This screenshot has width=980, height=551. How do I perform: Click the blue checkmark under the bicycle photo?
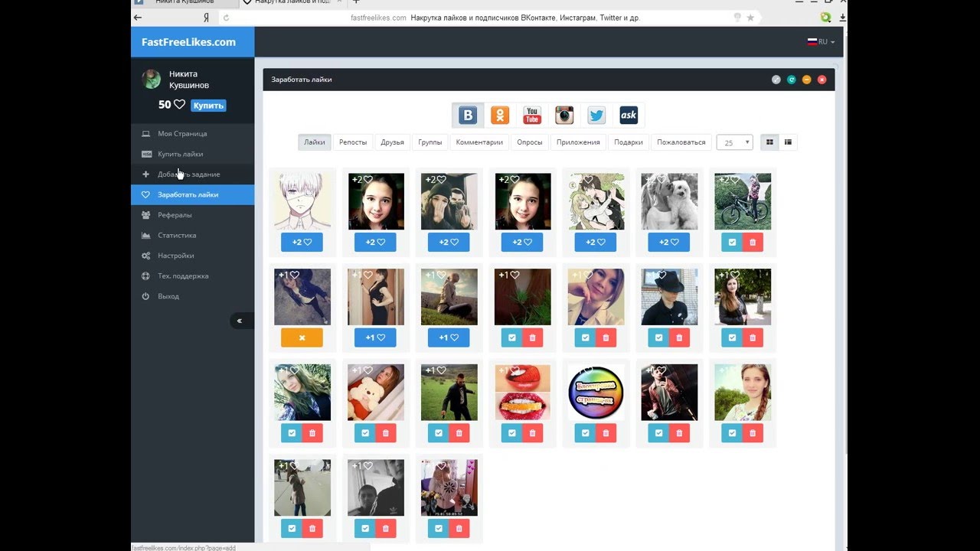(732, 243)
